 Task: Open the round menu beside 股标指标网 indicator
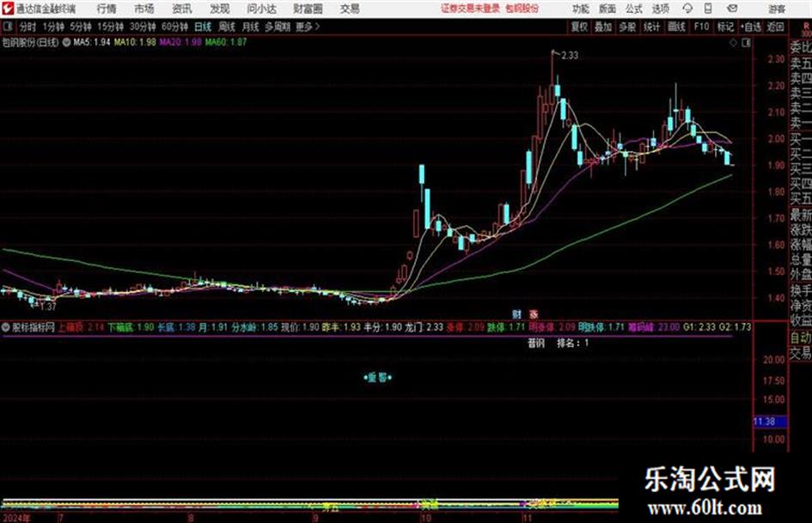[x=6, y=327]
